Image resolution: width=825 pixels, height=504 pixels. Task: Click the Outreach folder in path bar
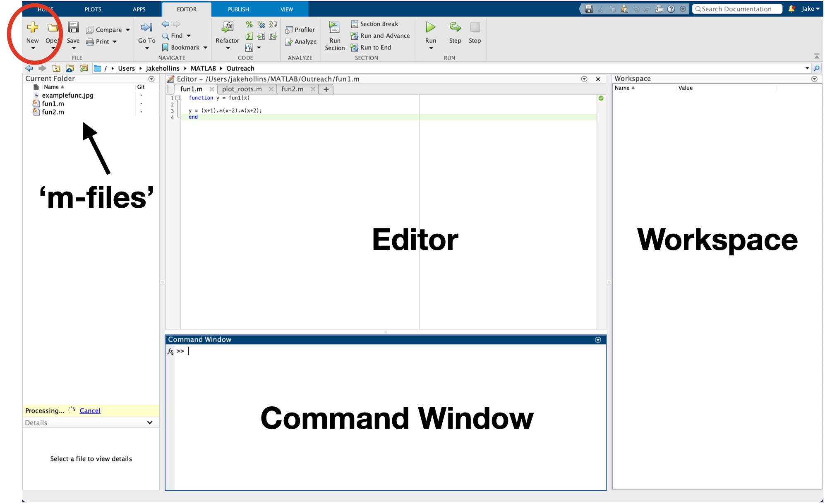240,68
